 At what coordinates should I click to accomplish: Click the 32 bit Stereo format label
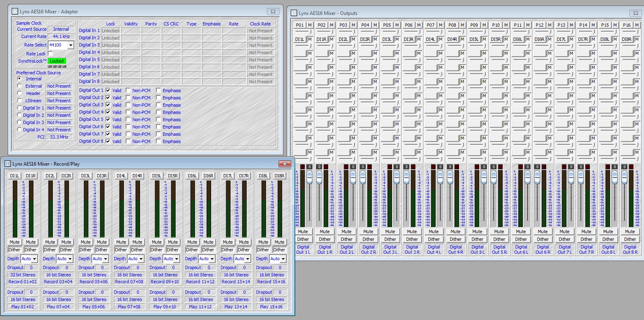tap(23, 275)
